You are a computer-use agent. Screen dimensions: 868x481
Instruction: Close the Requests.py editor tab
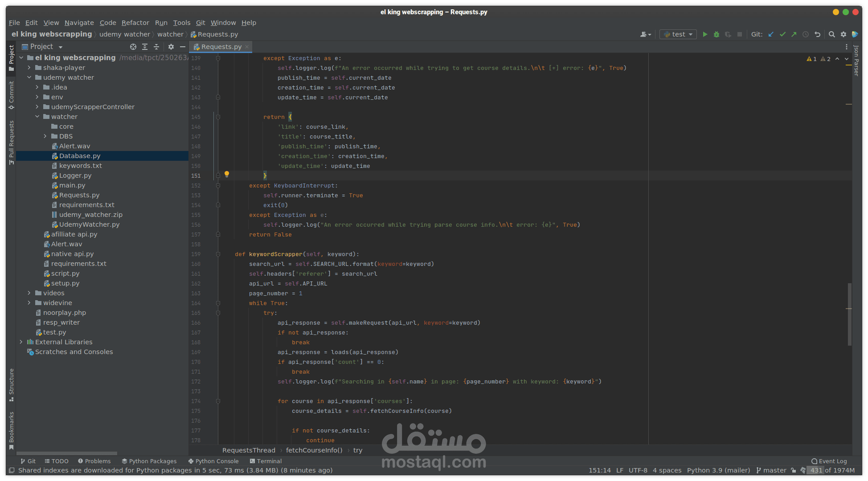click(x=247, y=47)
